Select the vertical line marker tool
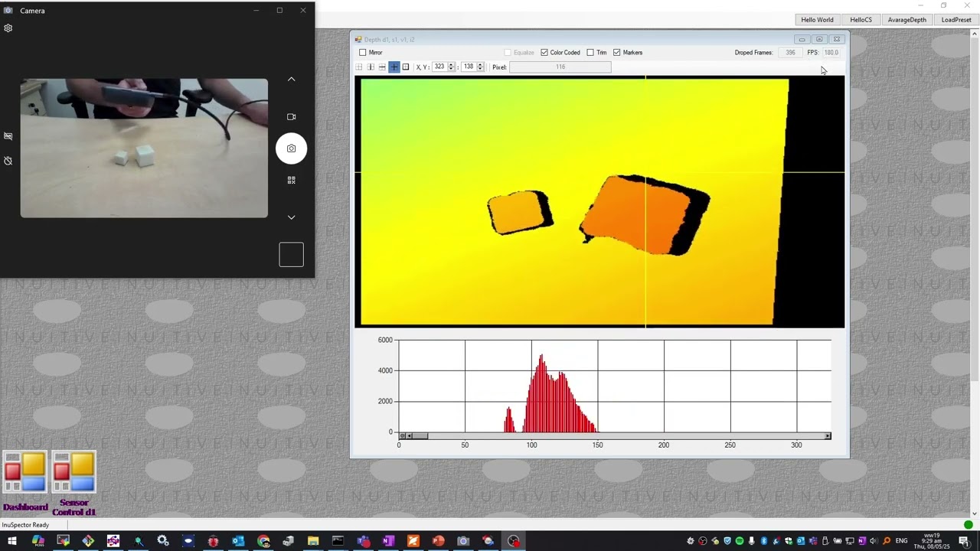This screenshot has height=551, width=980. (371, 67)
